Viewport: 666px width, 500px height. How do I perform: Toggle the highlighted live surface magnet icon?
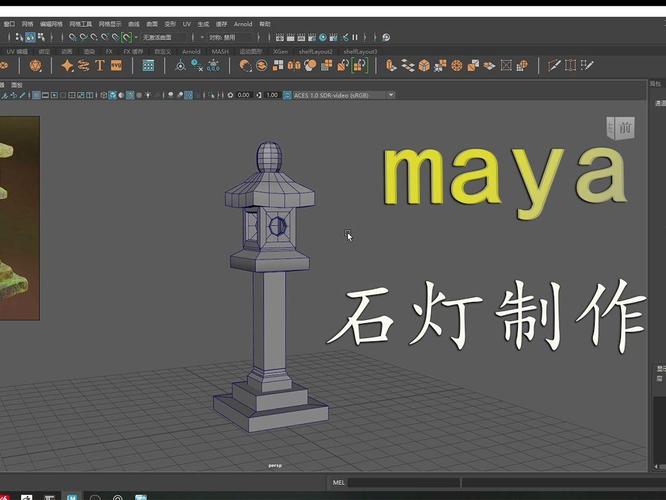pyautogui.click(x=127, y=37)
